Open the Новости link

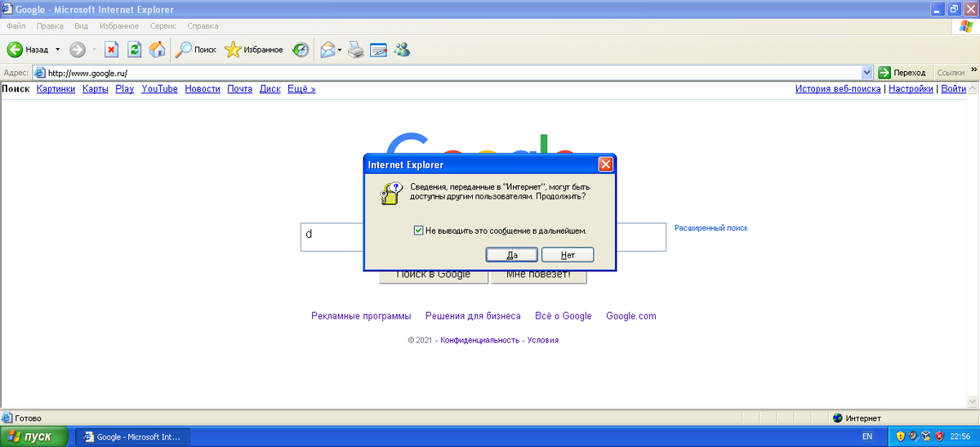[203, 89]
